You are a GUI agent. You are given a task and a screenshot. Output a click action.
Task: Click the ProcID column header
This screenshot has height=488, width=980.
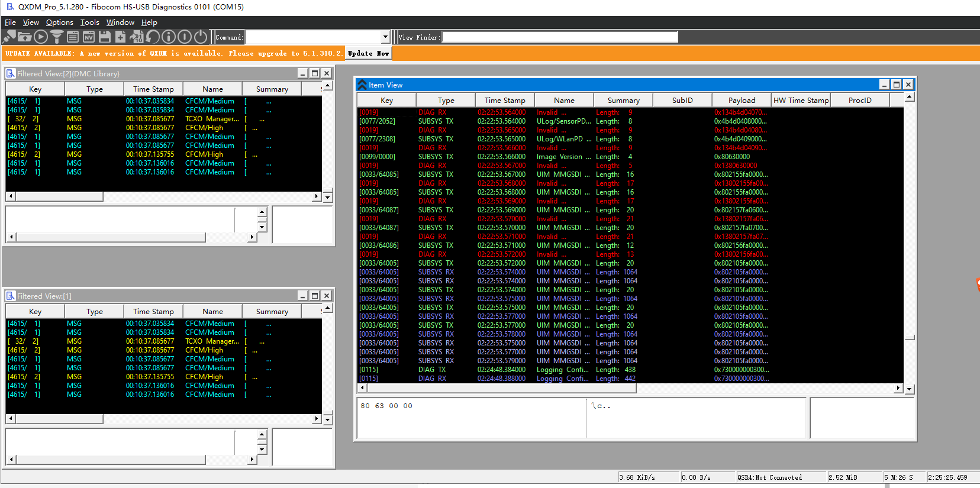point(860,100)
